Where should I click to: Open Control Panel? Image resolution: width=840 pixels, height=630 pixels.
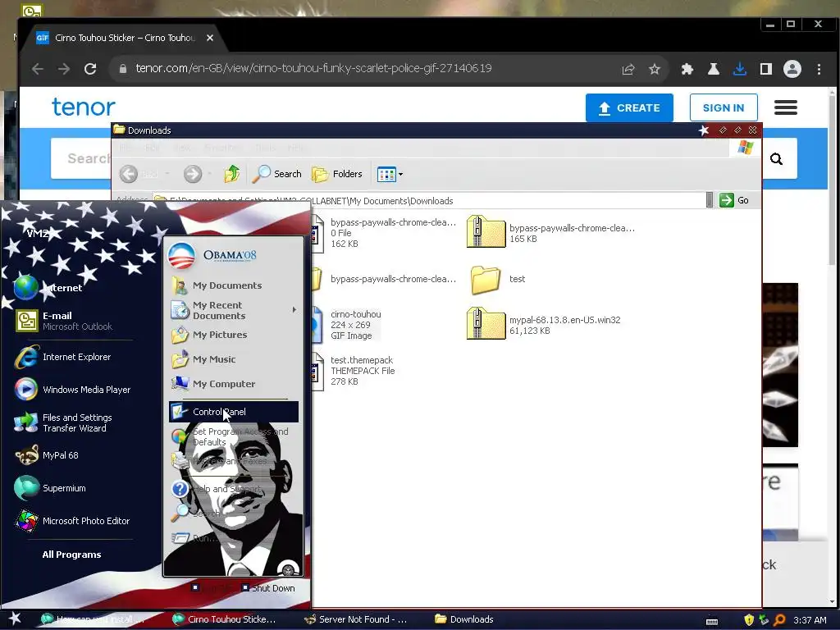click(233, 412)
